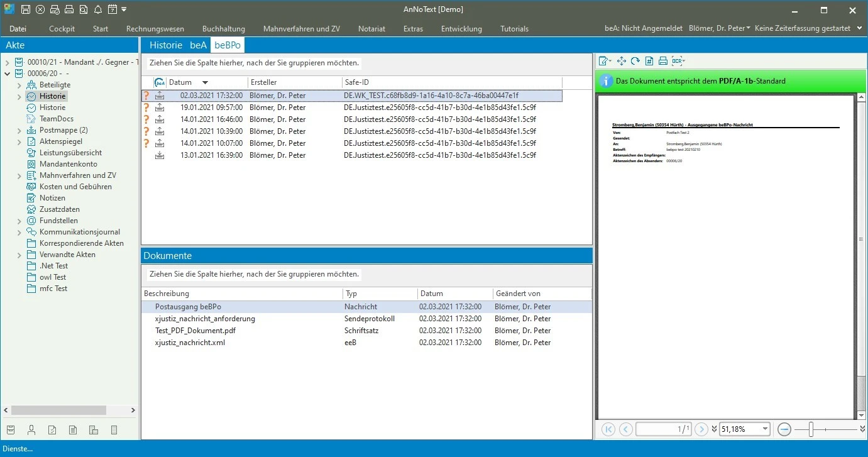This screenshot has width=868, height=457.
Task: Select the Test_PDF_Dokument.pdf document row
Action: pos(195,331)
